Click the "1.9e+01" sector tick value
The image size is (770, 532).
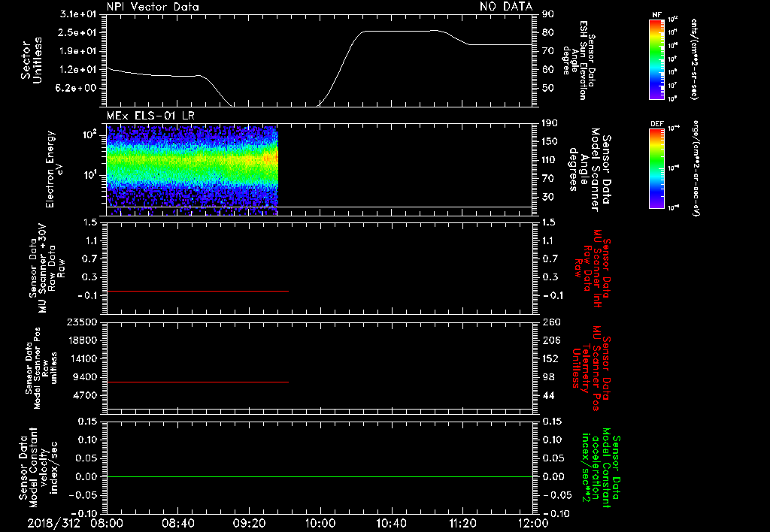pyautogui.click(x=78, y=51)
